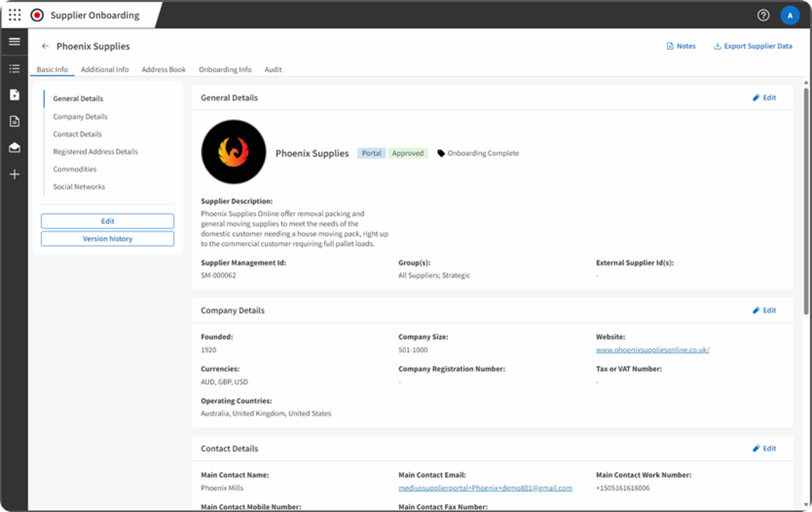Jump to Contact Details in the section list
812x512 pixels.
[x=77, y=134]
